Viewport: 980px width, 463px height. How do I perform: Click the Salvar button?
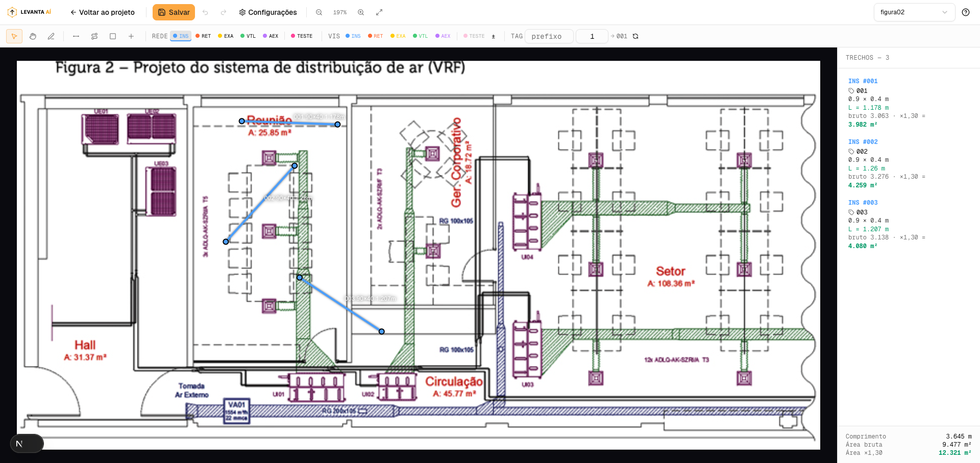pos(174,12)
